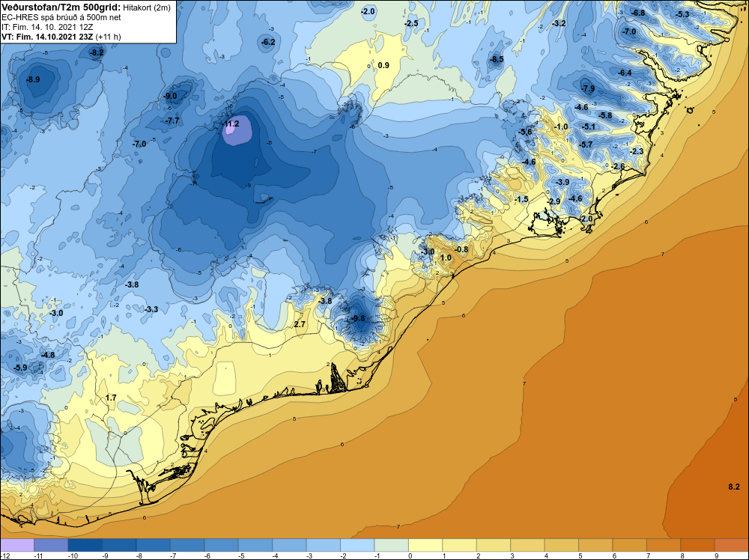
Task: Click the lavender legend swatch between -12 and -11
Action: click(x=17, y=545)
